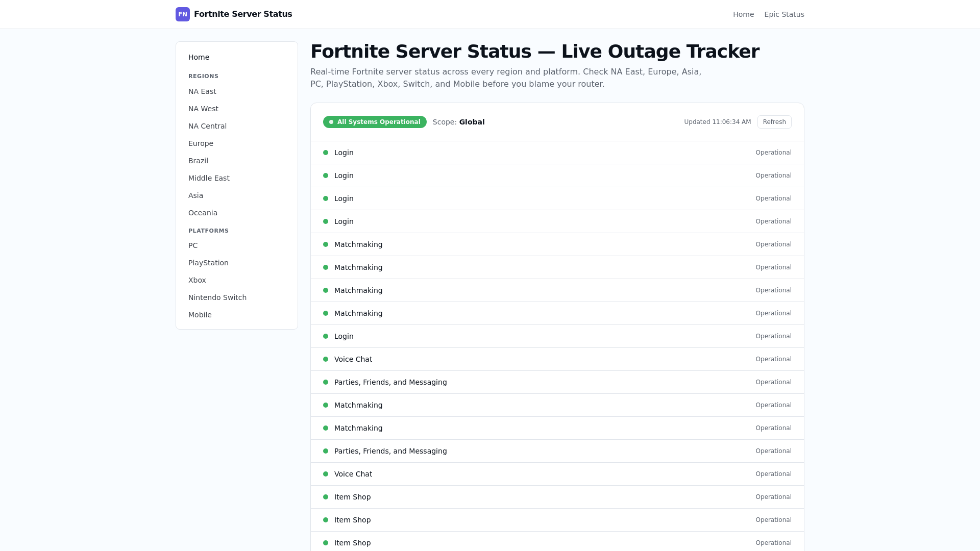Click the main page heading

pyautogui.click(x=534, y=52)
